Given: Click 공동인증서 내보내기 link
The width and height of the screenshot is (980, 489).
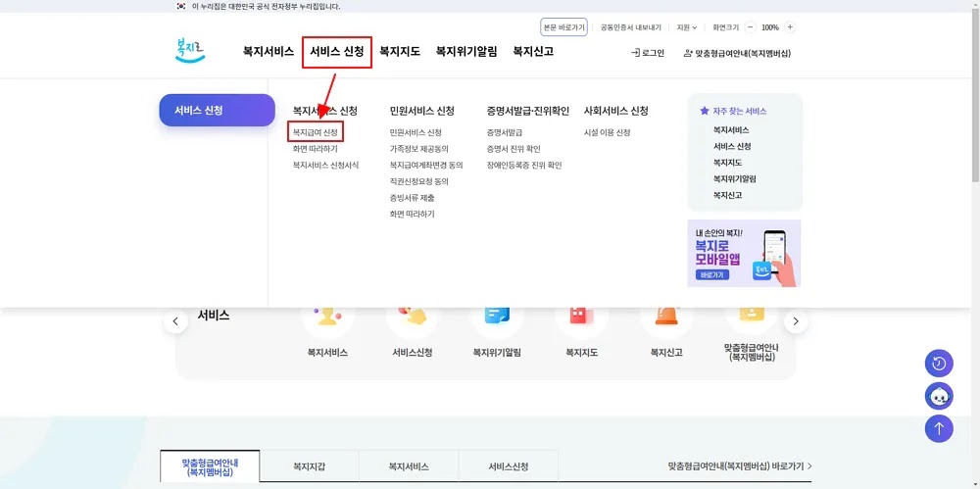Looking at the screenshot, I should 630,27.
